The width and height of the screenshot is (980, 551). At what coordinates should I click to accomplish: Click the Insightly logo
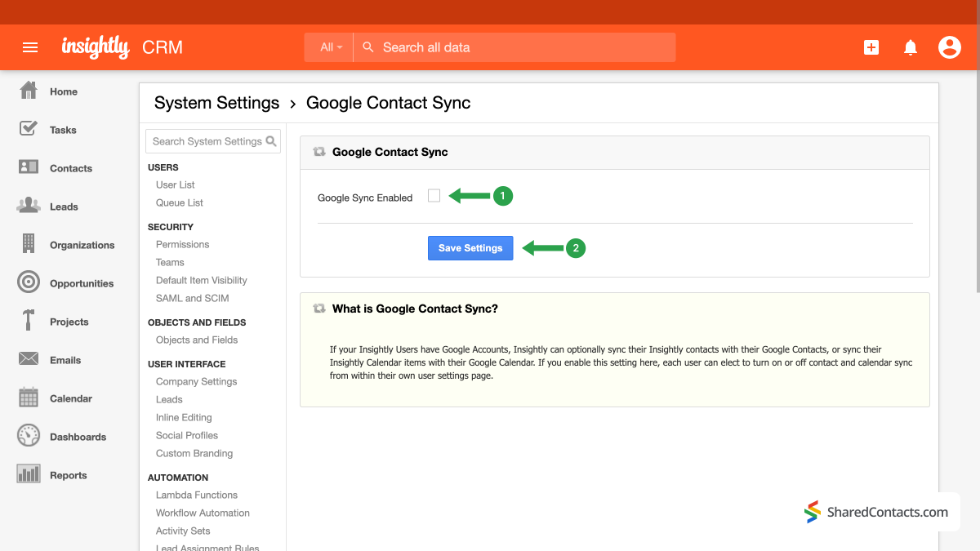point(96,47)
